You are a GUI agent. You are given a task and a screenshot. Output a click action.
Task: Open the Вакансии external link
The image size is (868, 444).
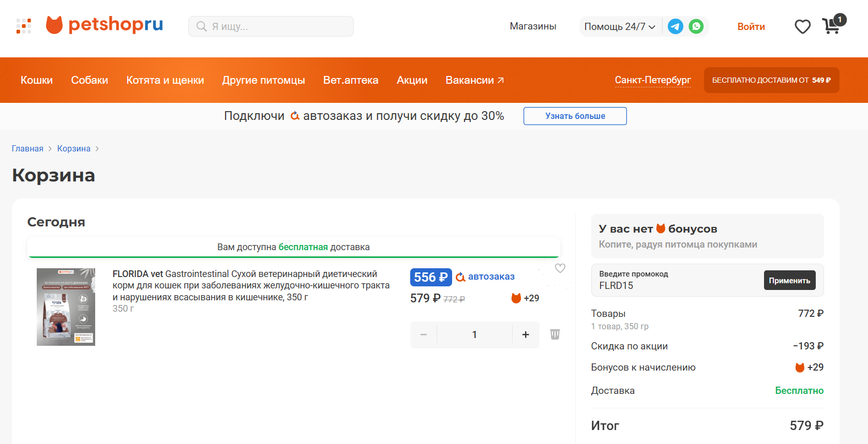coord(475,80)
